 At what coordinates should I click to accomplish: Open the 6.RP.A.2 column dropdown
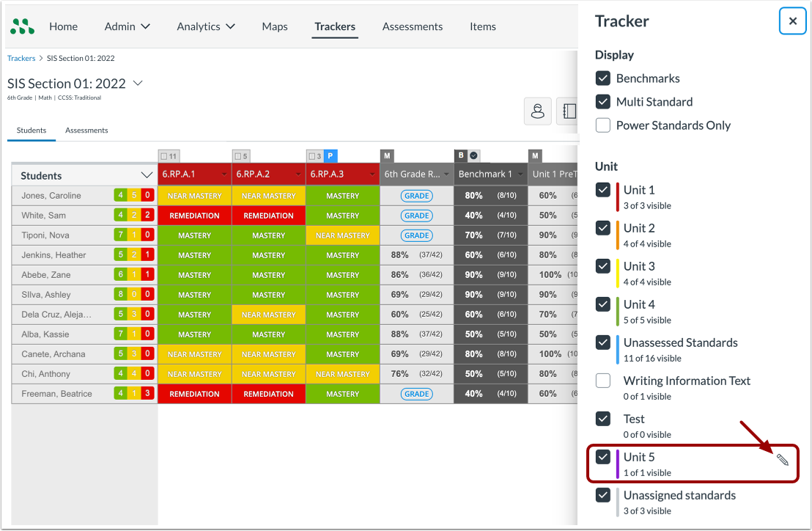[x=298, y=175]
